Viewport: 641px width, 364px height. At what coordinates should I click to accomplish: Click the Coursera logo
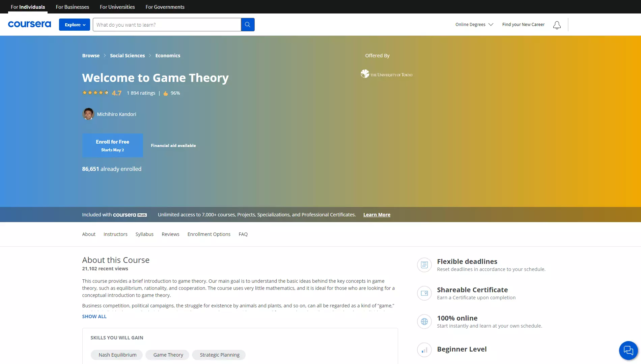29,24
